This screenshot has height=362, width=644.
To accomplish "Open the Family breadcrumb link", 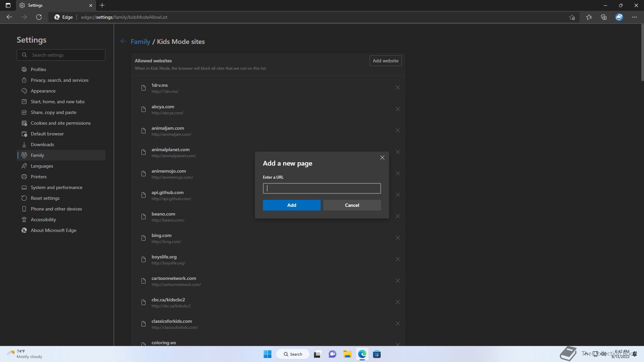I will click(140, 42).
